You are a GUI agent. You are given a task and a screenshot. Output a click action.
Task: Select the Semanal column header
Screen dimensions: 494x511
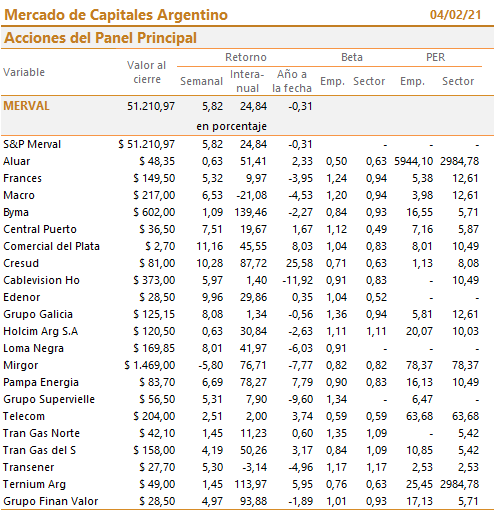[x=201, y=81]
